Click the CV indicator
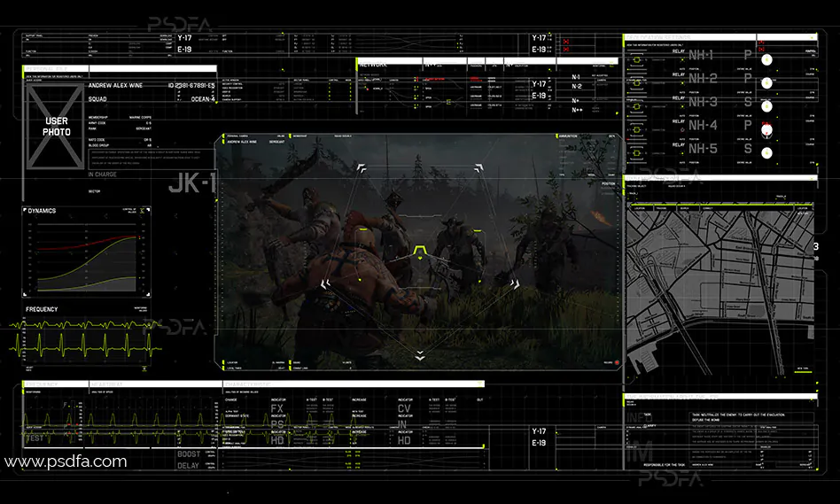 point(404,408)
